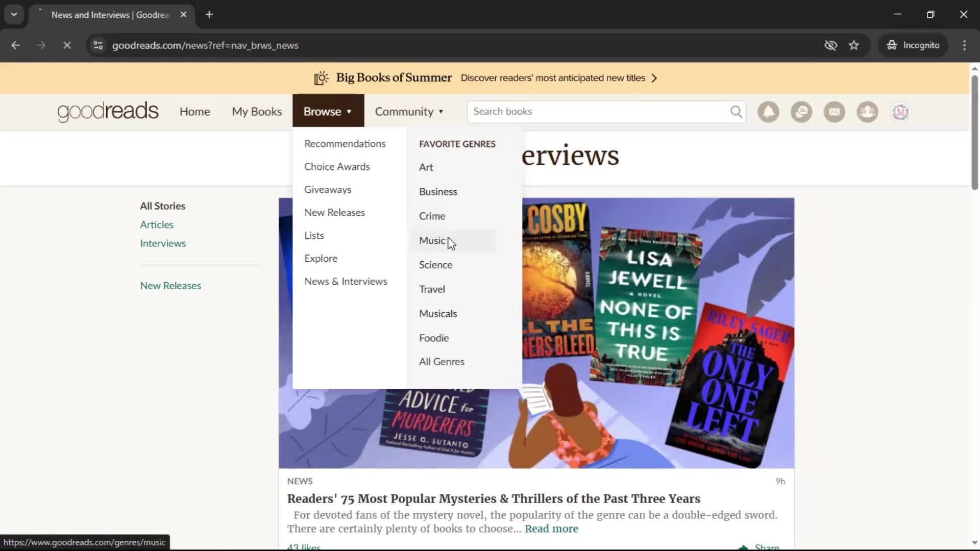Click the FAVORITE GENRES heading
Viewport: 980px width, 551px height.
coord(457,144)
